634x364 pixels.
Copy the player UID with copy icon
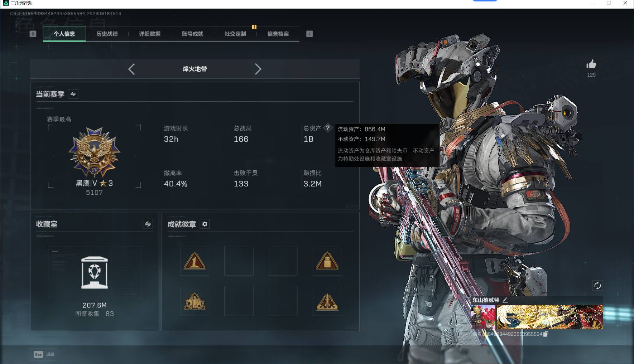(x=546, y=334)
